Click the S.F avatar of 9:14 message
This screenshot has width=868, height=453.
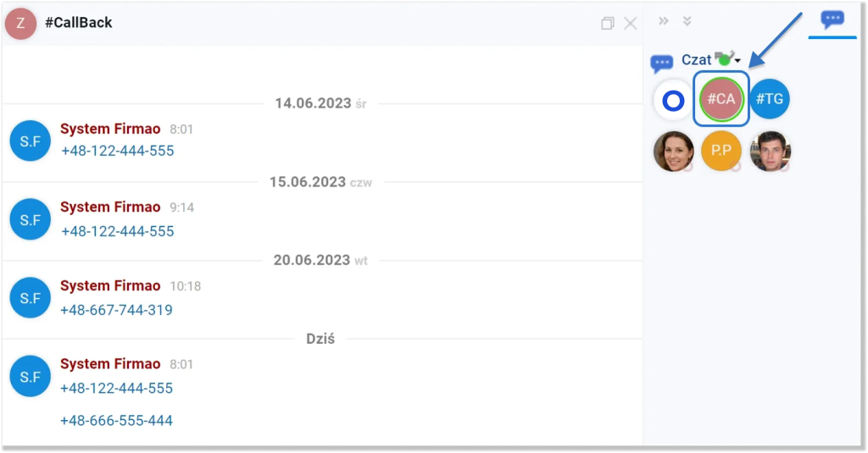coord(31,219)
